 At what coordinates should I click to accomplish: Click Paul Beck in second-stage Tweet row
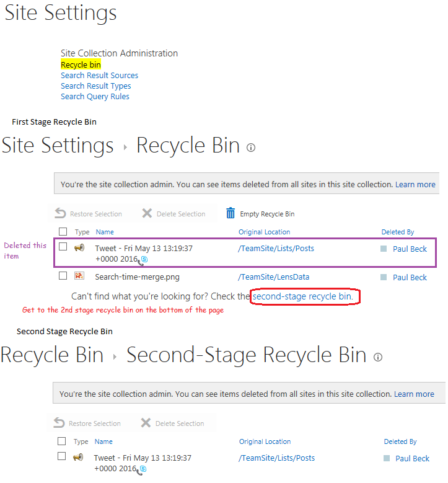(412, 459)
